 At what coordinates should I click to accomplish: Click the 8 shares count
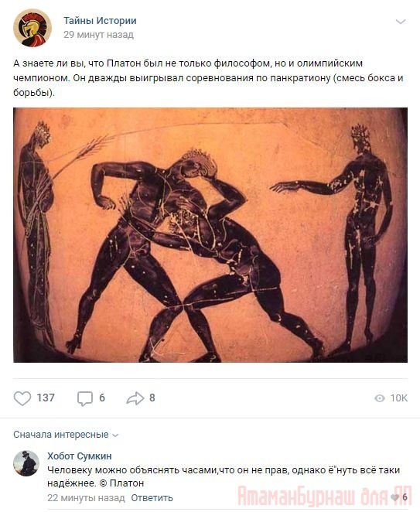coord(152,398)
